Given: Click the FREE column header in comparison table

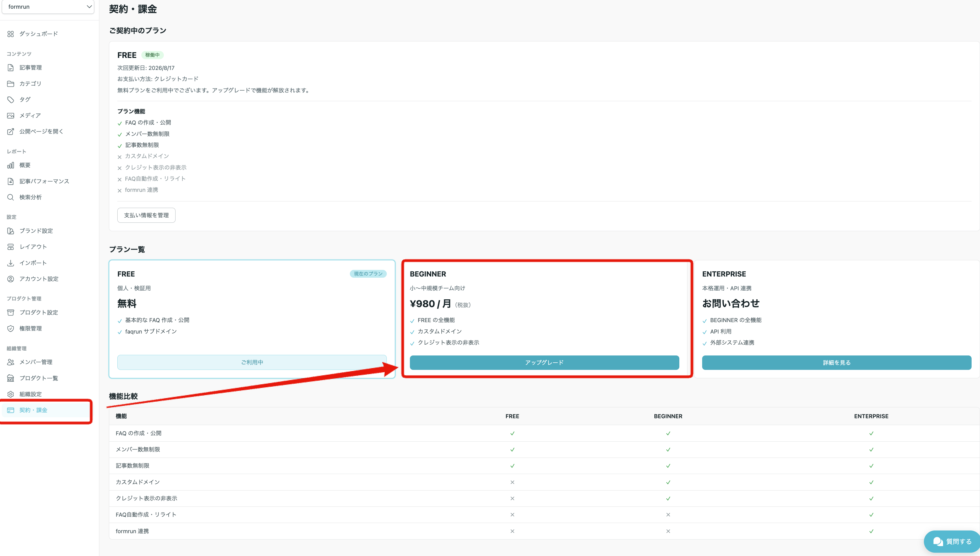Looking at the screenshot, I should pos(512,417).
